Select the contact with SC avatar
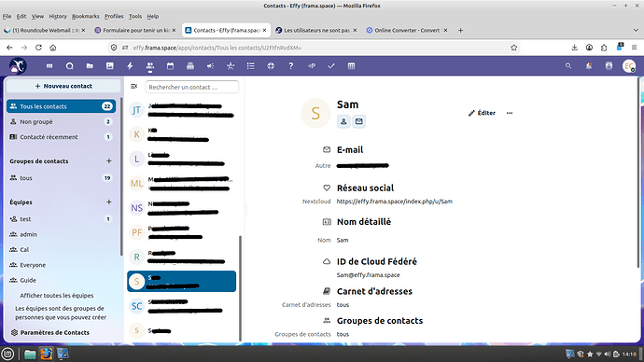Viewport: 644px width, 362px height. (182, 306)
